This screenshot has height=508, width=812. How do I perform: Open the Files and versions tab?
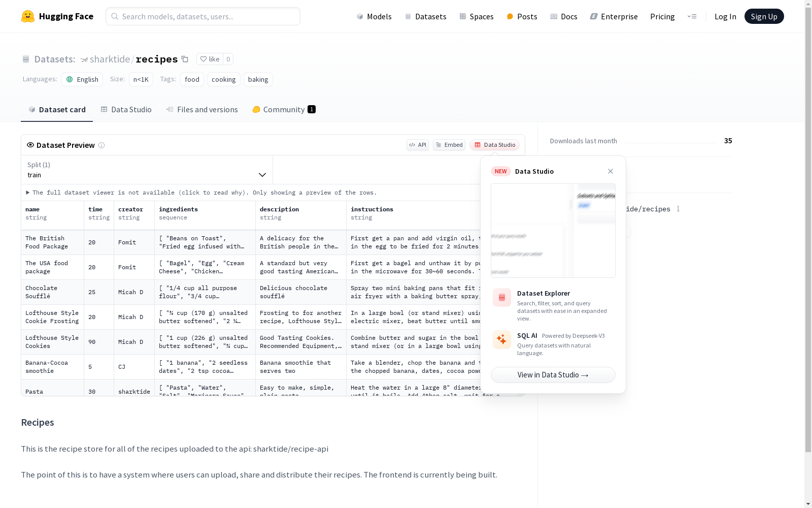coord(202,110)
